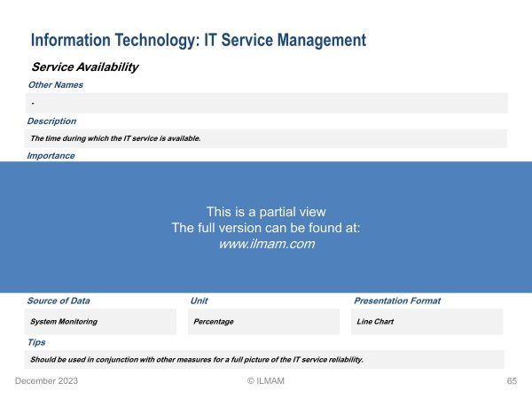Click the Source of Data label
Image resolution: width=532 pixels, height=399 pixels.
59,301
